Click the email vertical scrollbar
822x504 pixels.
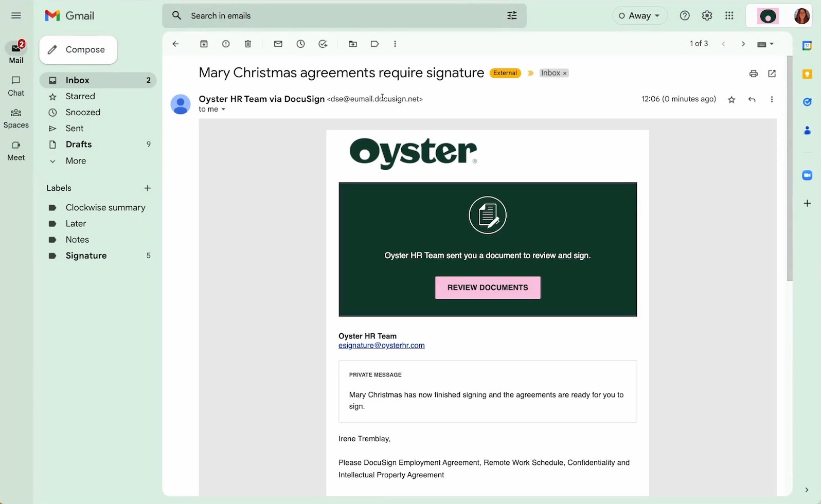tap(790, 169)
